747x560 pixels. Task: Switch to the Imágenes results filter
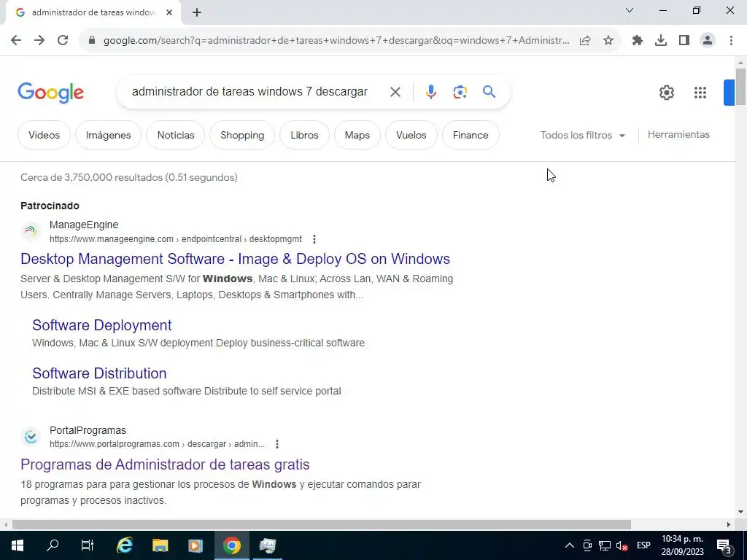108,135
